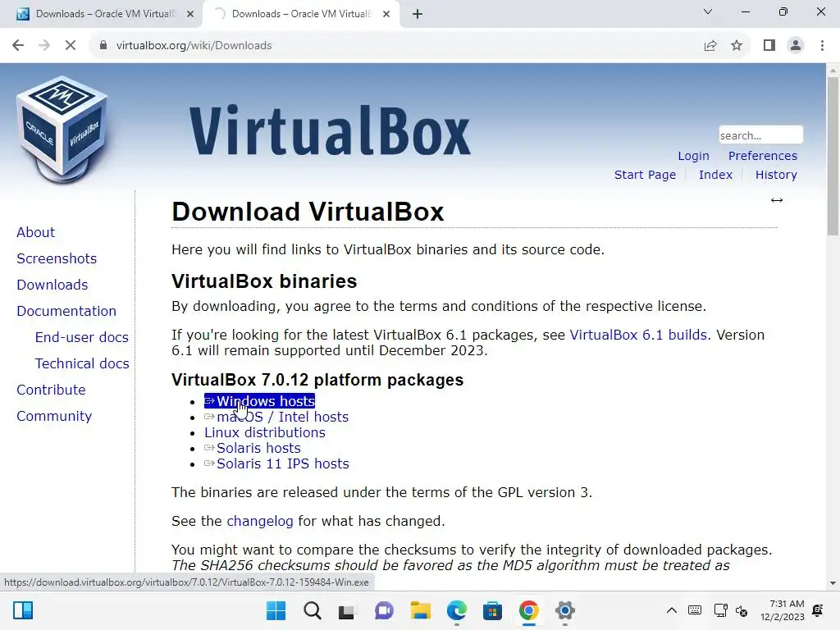Click the network status tray icon
The height and width of the screenshot is (630, 840).
tap(720, 610)
